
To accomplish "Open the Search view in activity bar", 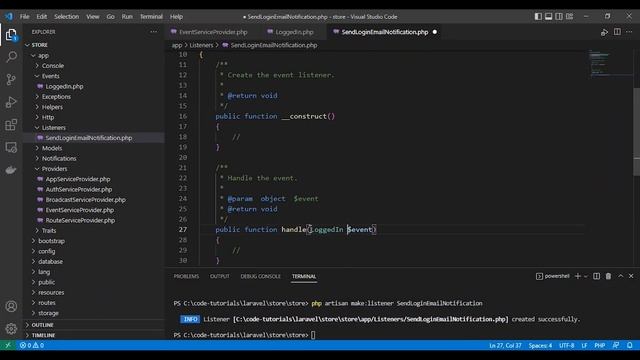I will coord(11,57).
